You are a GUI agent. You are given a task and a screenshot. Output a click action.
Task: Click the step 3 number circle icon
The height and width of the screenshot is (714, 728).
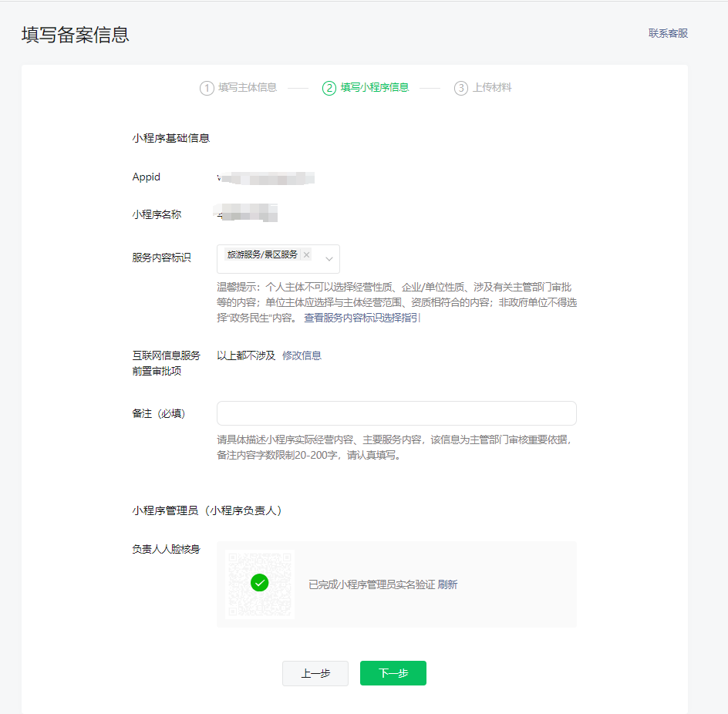tap(461, 88)
